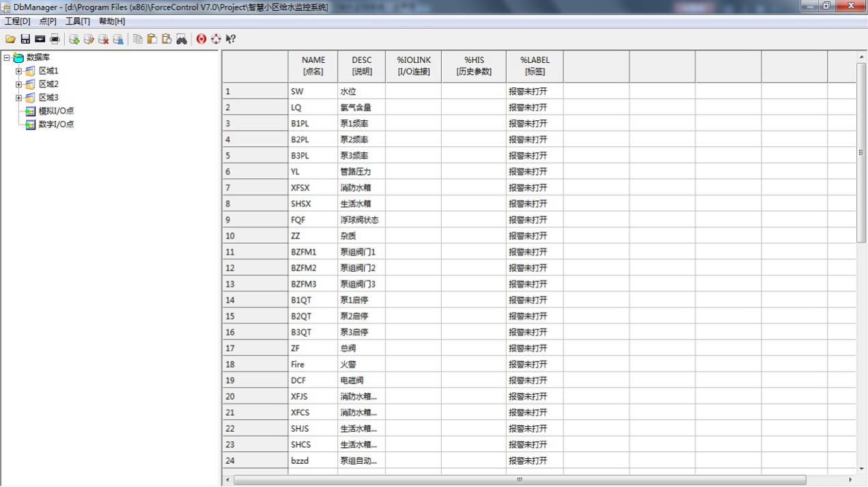868x487 pixels.
Task: Collapse the 数据库 root node
Action: point(7,57)
